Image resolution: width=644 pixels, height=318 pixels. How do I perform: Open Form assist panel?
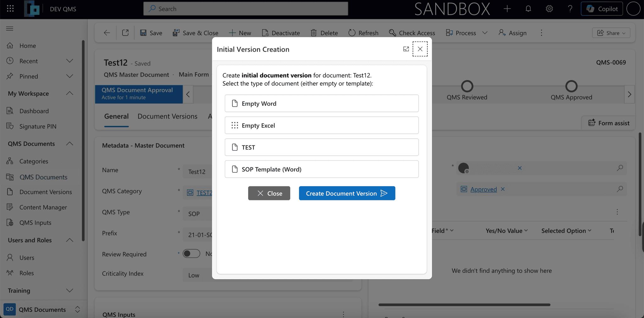click(x=609, y=123)
